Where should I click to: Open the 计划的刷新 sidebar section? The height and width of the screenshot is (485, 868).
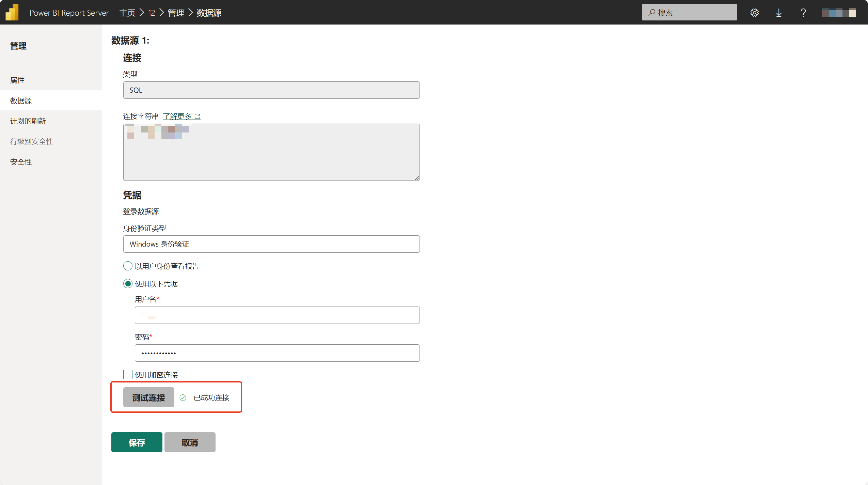[x=28, y=121]
